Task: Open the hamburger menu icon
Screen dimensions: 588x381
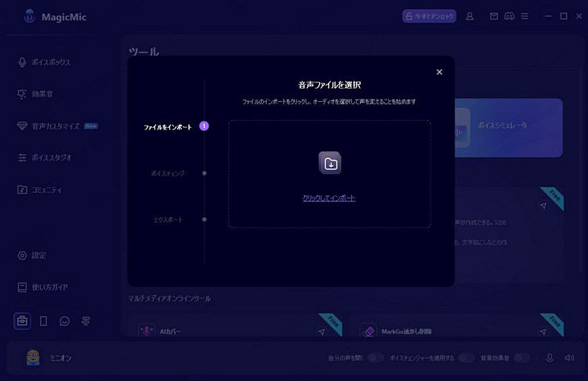Action: click(524, 16)
